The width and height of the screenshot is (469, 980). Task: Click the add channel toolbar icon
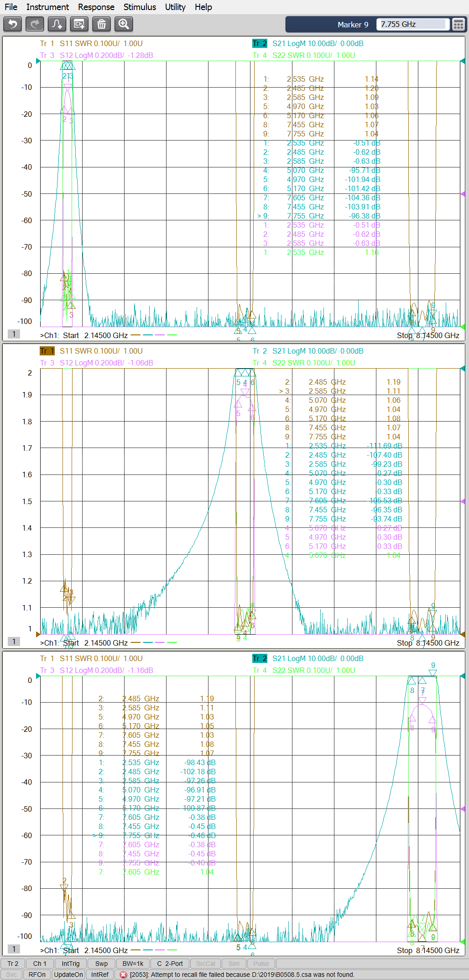click(x=79, y=24)
